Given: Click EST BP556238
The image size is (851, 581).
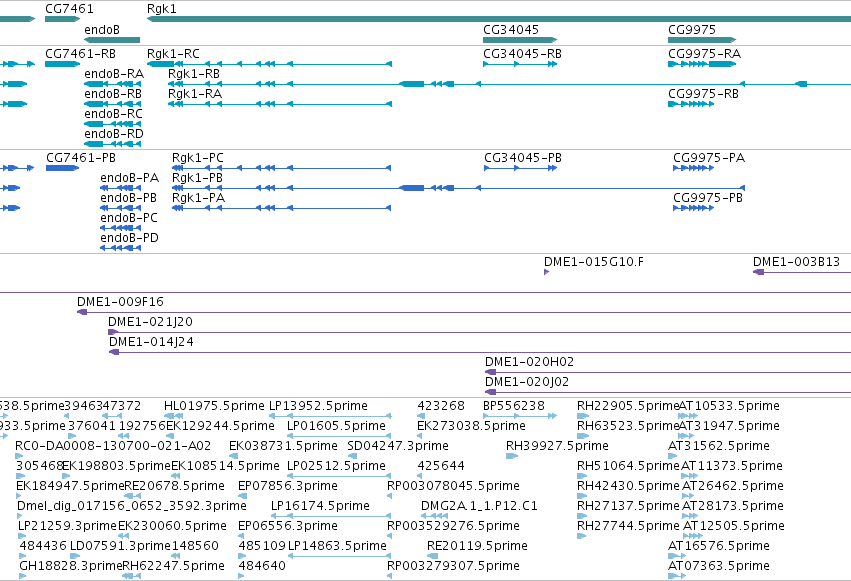Looking at the screenshot, I should click(x=513, y=406).
